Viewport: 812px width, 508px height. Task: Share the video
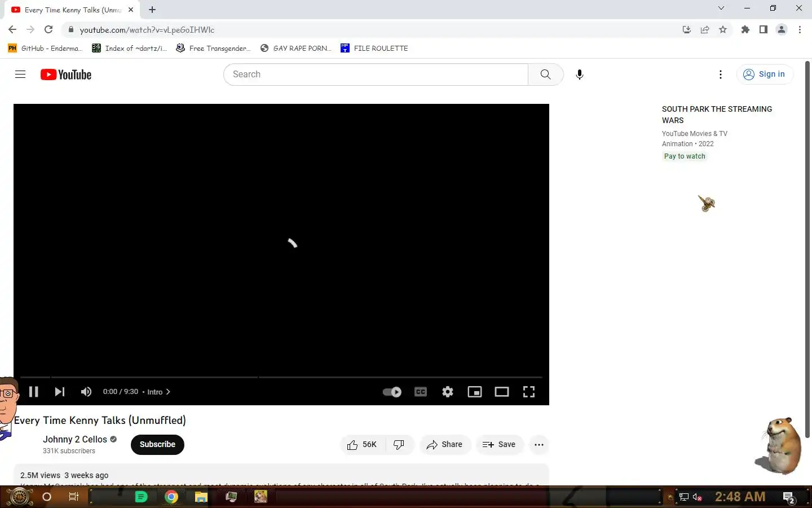[x=445, y=445]
